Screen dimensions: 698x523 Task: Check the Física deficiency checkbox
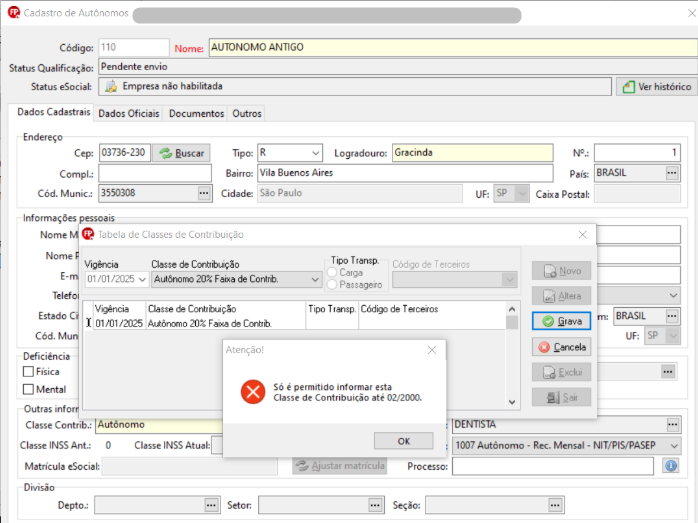tap(28, 371)
